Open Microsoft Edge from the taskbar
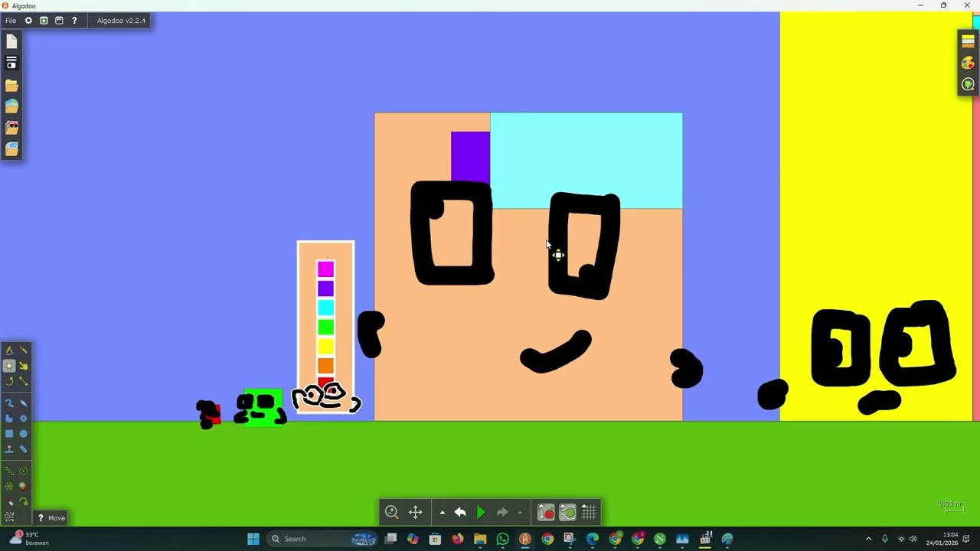The height and width of the screenshot is (551, 980). pyautogui.click(x=593, y=539)
